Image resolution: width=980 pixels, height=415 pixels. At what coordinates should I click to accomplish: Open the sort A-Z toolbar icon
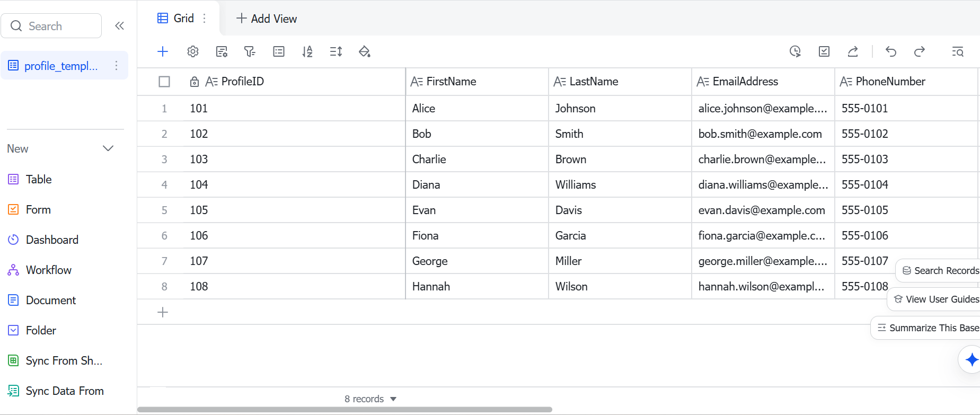coord(307,51)
